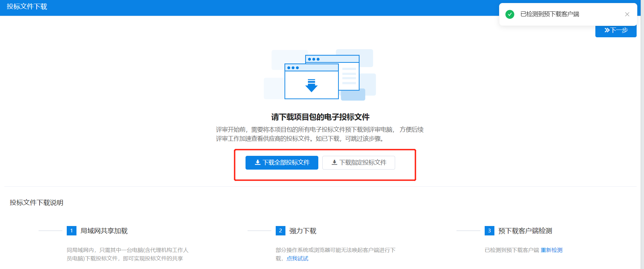644x269 pixels.
Task: Choose 下载指定投标文件 to download specific files
Action: [359, 163]
